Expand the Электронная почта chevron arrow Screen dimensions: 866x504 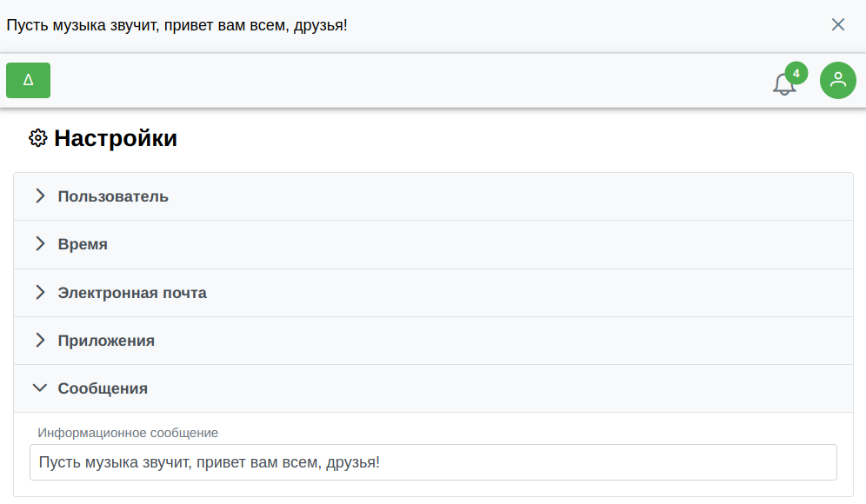40,293
